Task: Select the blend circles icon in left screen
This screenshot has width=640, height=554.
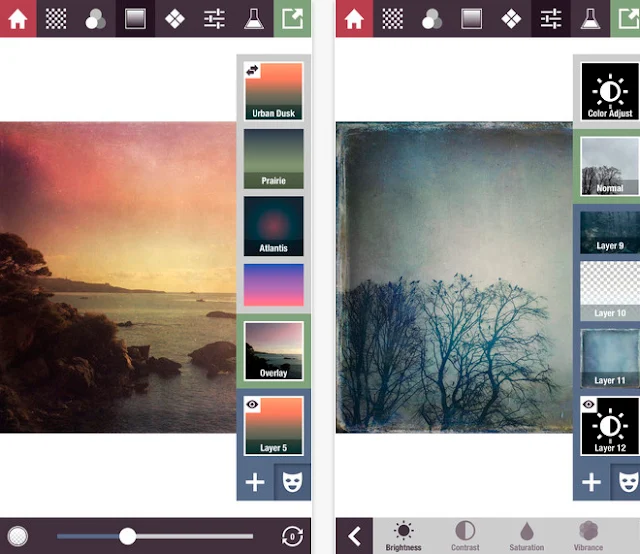Action: (x=95, y=18)
